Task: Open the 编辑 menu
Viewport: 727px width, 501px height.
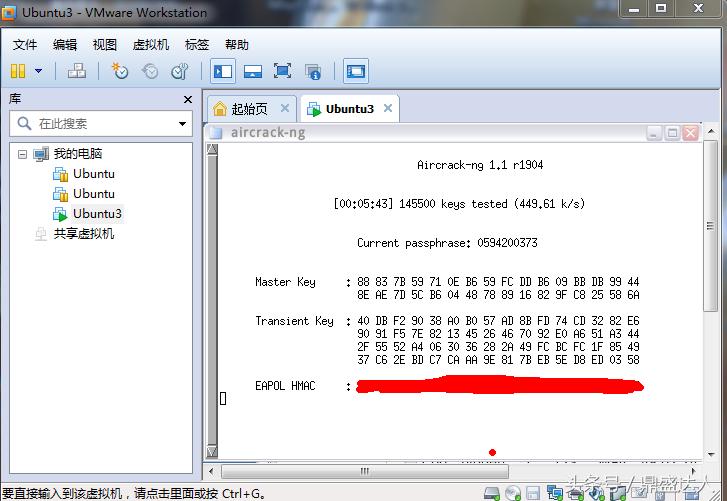Action: tap(65, 44)
